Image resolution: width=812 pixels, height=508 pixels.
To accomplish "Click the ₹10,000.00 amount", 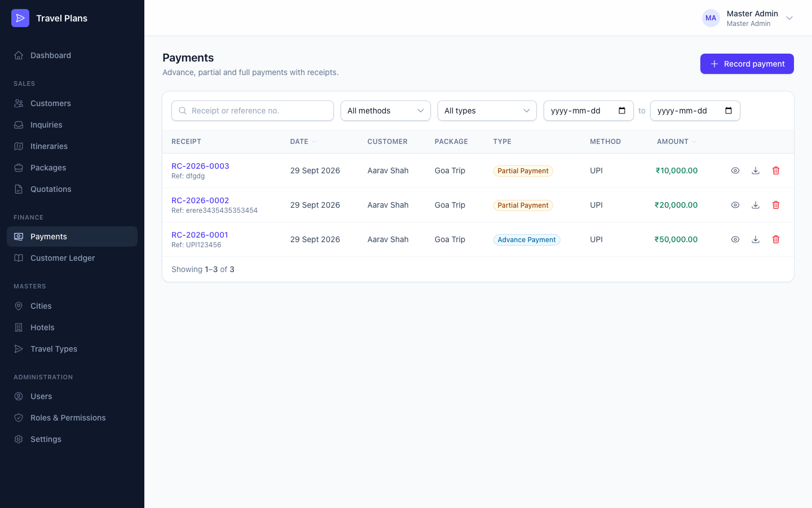I will (x=677, y=170).
